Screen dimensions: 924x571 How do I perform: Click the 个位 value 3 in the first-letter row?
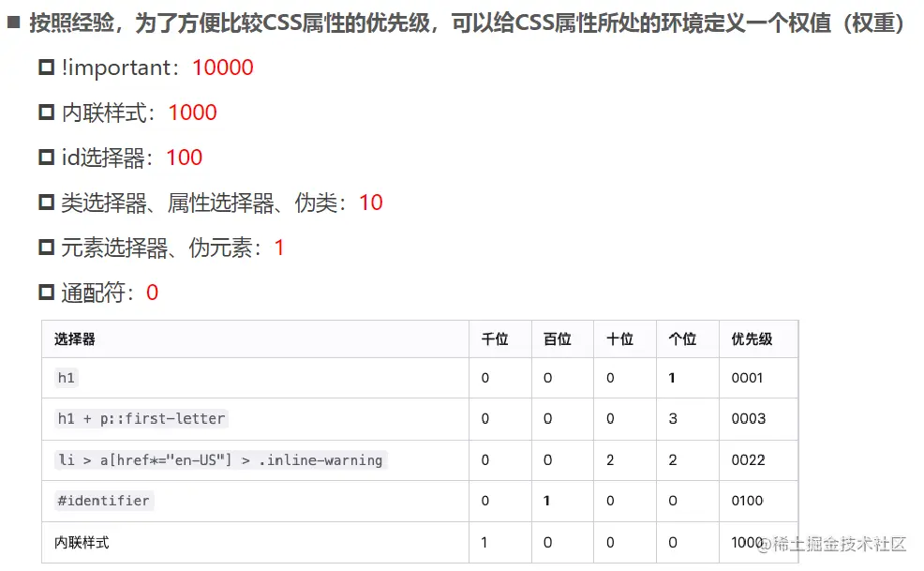(673, 419)
